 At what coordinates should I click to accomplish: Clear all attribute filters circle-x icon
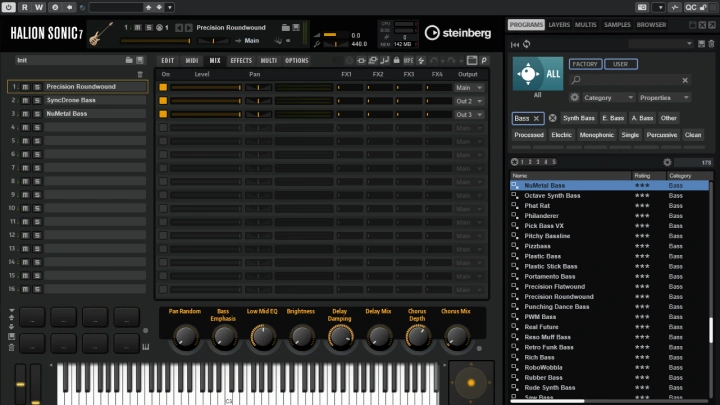pyautogui.click(x=552, y=118)
